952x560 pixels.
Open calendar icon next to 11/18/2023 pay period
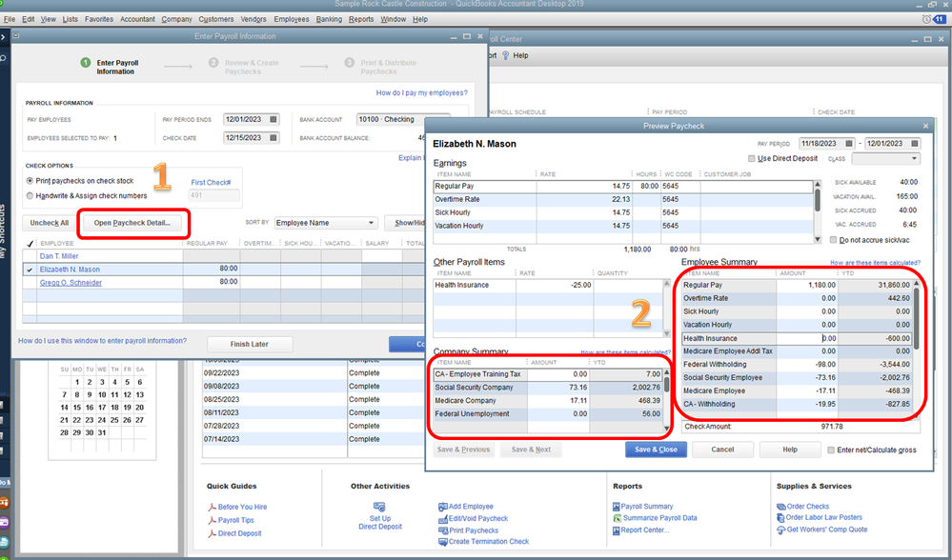[x=849, y=144]
